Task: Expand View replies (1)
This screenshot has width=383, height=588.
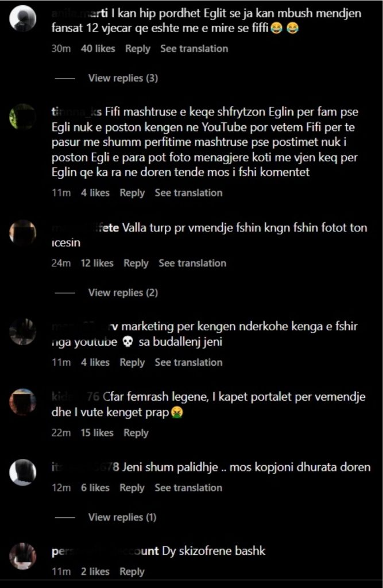Action: click(122, 517)
